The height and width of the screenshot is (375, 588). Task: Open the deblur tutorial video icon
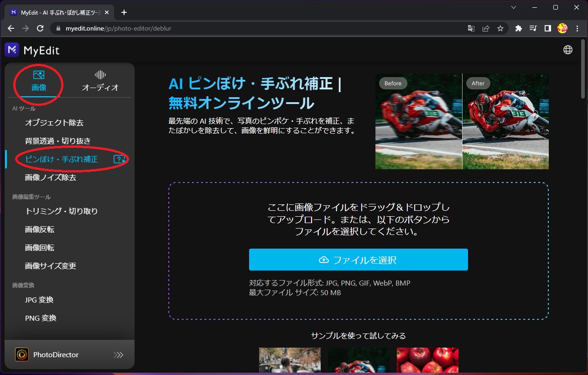119,159
